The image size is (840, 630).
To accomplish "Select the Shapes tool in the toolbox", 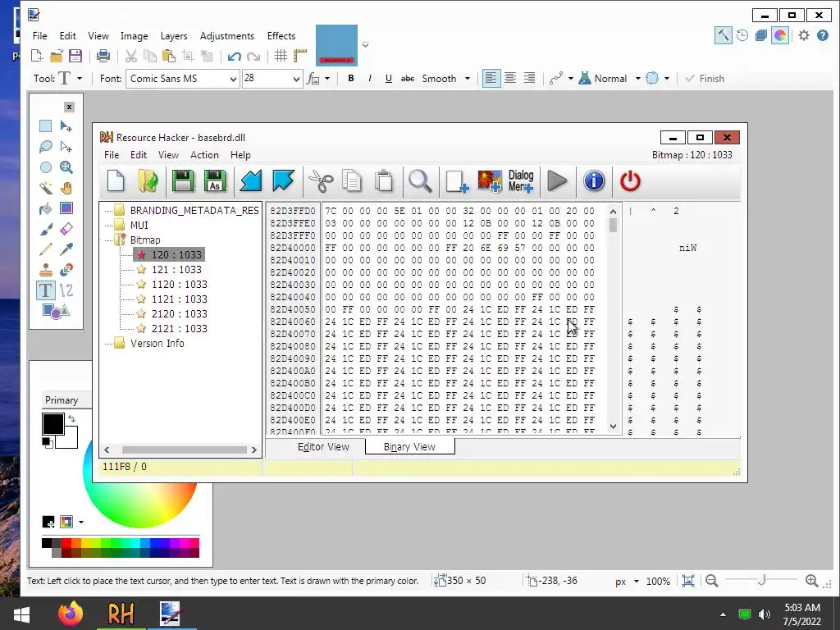I will (56, 311).
